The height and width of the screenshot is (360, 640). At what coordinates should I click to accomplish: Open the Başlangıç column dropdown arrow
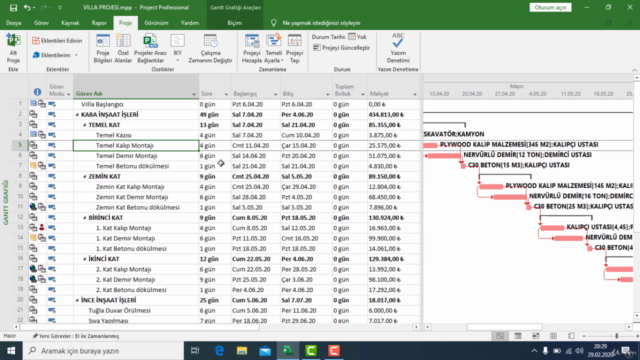pos(275,94)
